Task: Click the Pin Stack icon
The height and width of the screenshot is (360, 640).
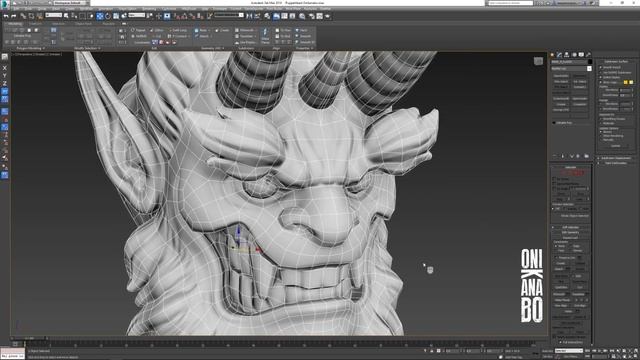Action: [554, 156]
